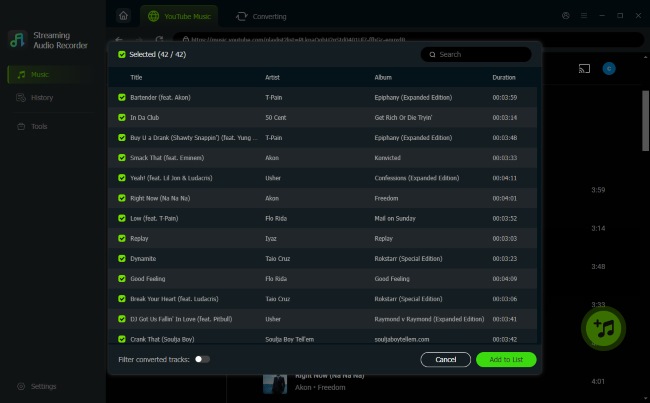Viewport: 650px width, 403px height.
Task: Switch to the Converting tab
Action: (261, 16)
